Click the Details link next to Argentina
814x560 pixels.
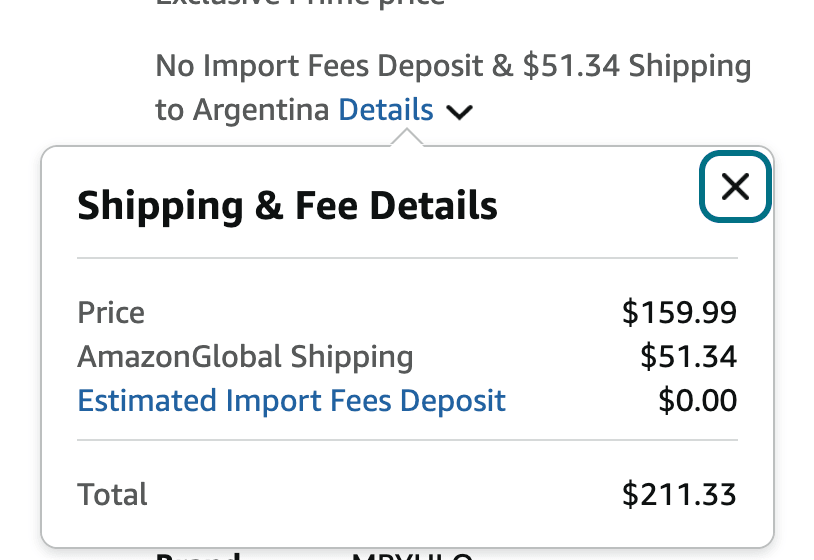[x=386, y=109]
